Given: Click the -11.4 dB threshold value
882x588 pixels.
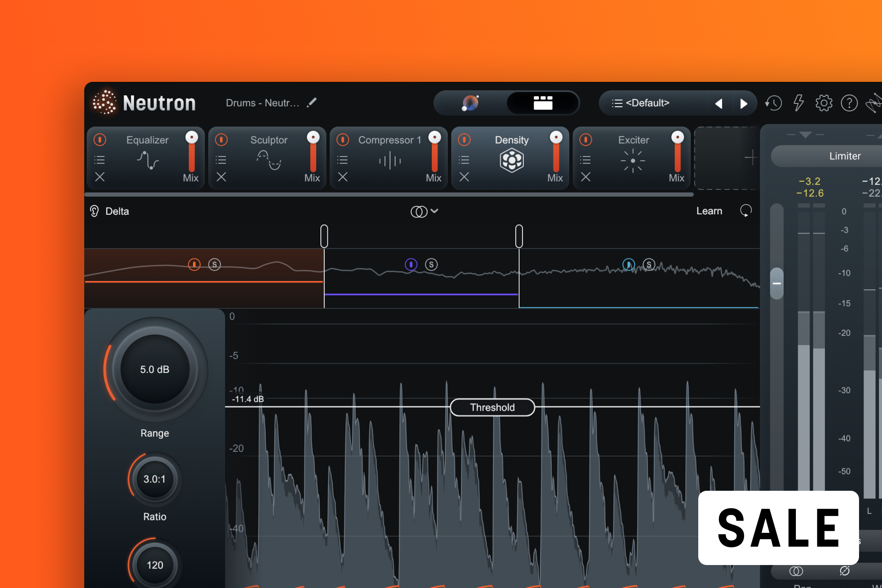Looking at the screenshot, I should pyautogui.click(x=248, y=399).
